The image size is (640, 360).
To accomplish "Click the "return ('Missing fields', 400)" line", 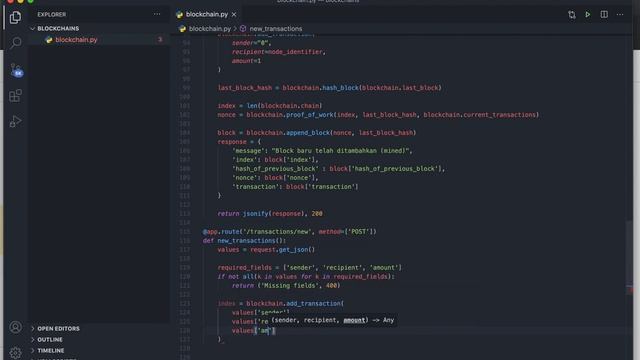I will [x=286, y=285].
